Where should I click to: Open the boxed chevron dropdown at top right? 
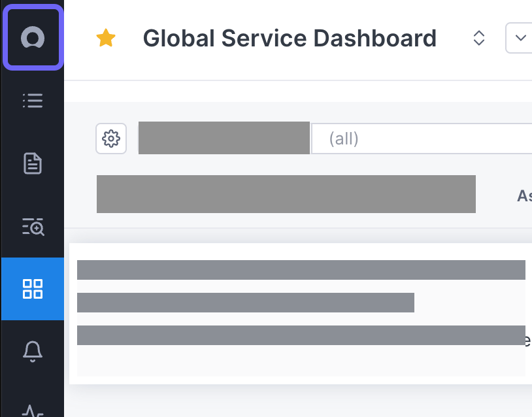click(519, 38)
